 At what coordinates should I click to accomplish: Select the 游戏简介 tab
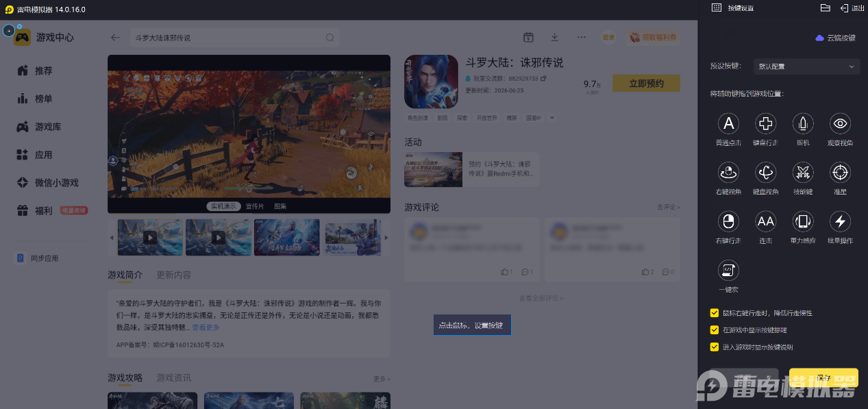click(125, 275)
